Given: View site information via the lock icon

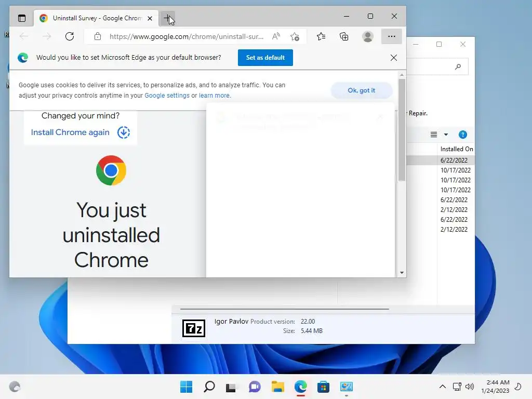Looking at the screenshot, I should pos(98,36).
